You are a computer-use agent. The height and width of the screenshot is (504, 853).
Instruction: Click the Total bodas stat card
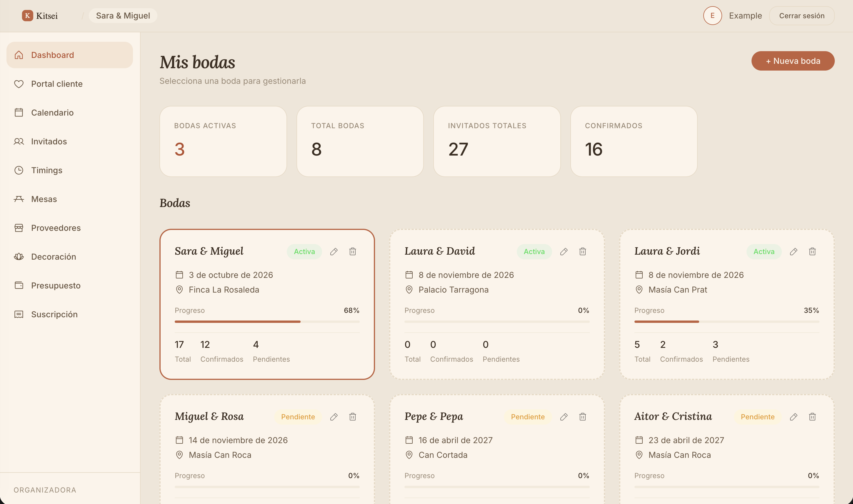360,142
